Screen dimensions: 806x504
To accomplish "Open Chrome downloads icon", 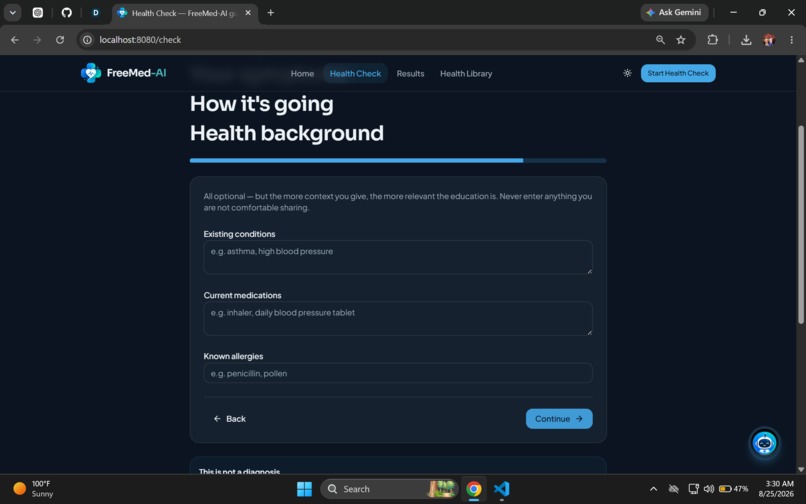I will 746,40.
